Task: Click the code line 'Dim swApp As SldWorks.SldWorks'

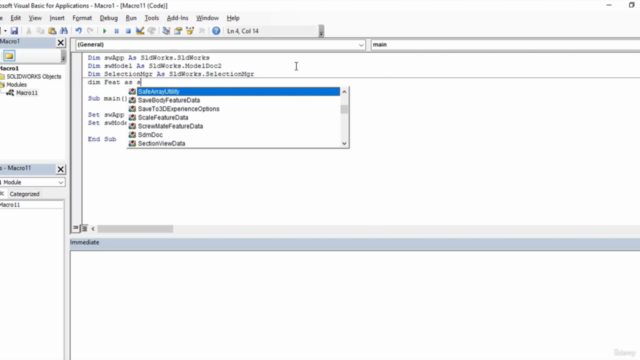Action: [x=149, y=58]
